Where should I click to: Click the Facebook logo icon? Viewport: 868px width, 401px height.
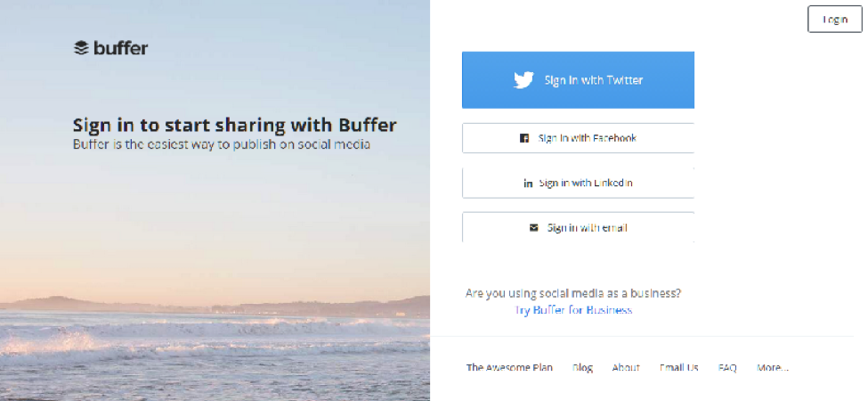523,138
